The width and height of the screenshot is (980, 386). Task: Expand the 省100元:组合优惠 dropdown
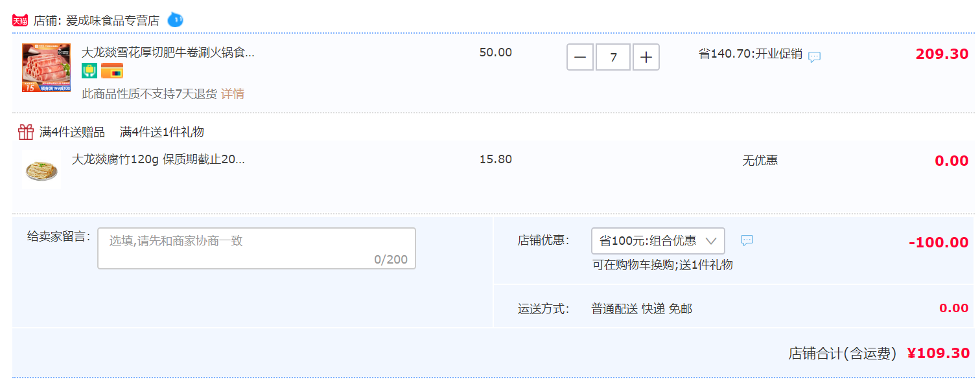coord(658,241)
